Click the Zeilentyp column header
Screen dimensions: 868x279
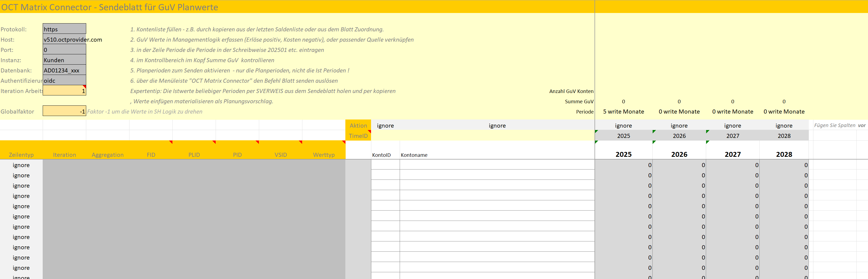pos(21,155)
